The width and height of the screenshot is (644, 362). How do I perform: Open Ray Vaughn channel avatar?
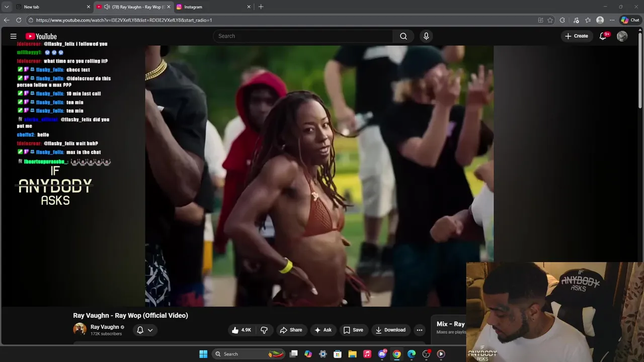pyautogui.click(x=79, y=329)
